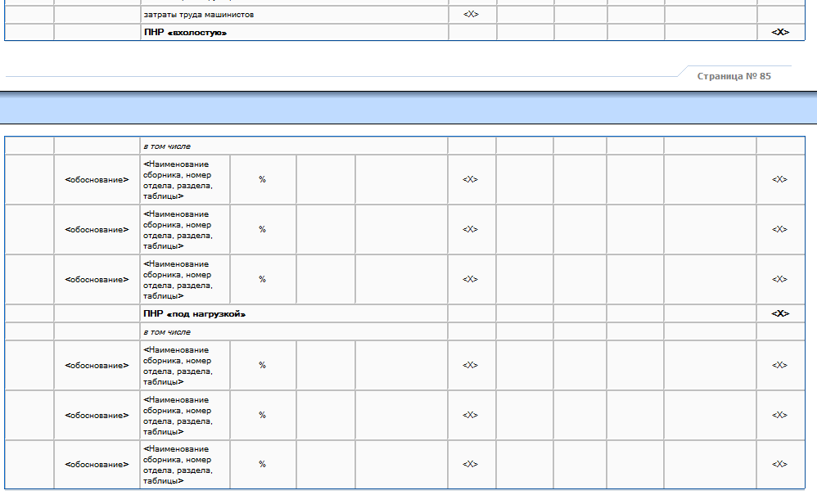Click <X> in the 'затраты труда машинистов' row
Viewport: 817px width, 504px height.
471,14
